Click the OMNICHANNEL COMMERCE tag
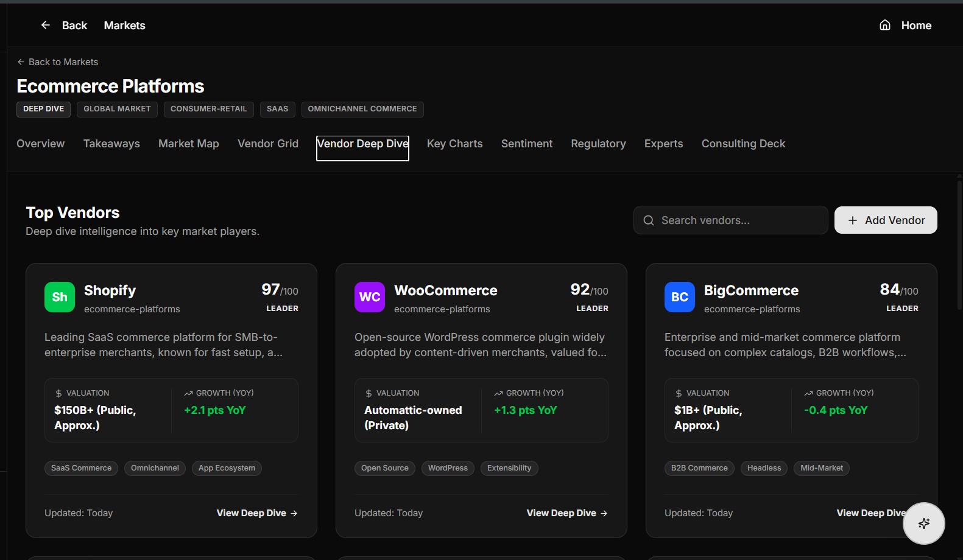The width and height of the screenshot is (963, 560). [362, 109]
